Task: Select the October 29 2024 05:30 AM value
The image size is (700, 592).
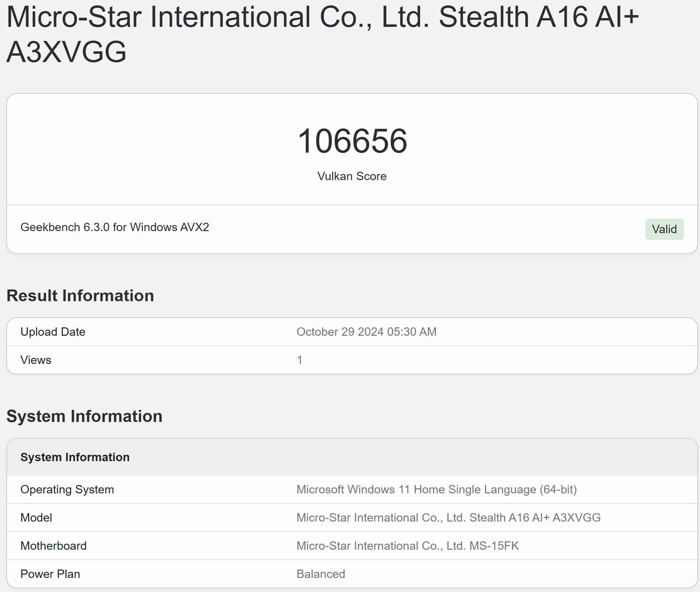Action: tap(367, 332)
